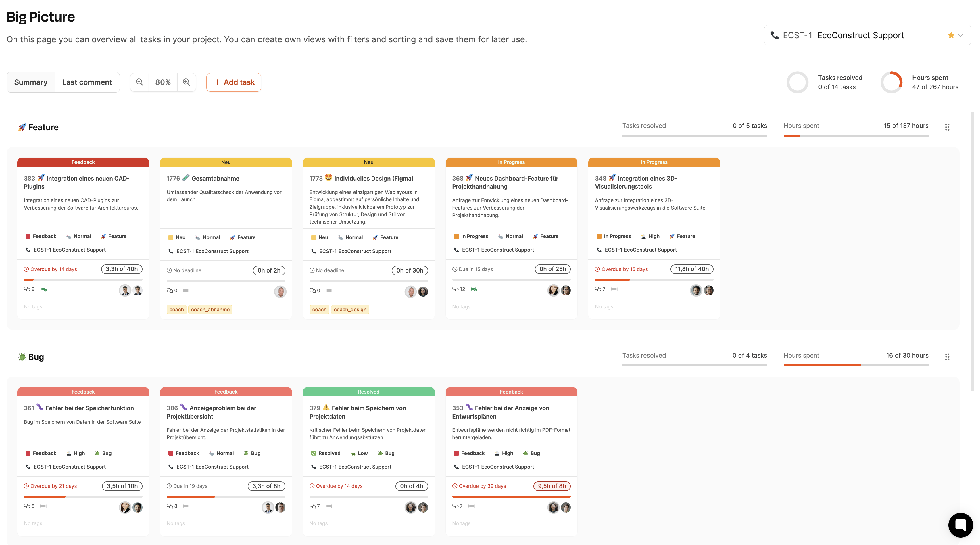Screen dimensions: 980x545
Task: Click the bug icon beside Bug heading
Action: click(x=22, y=357)
